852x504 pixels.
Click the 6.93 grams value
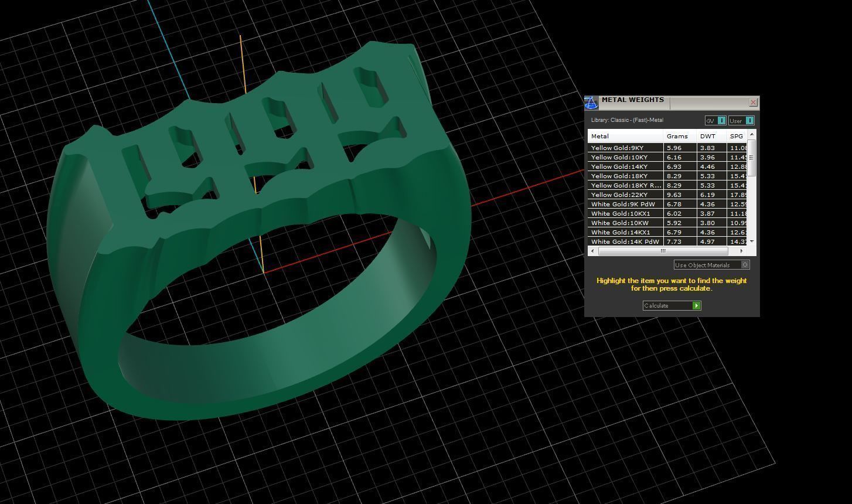coord(674,166)
